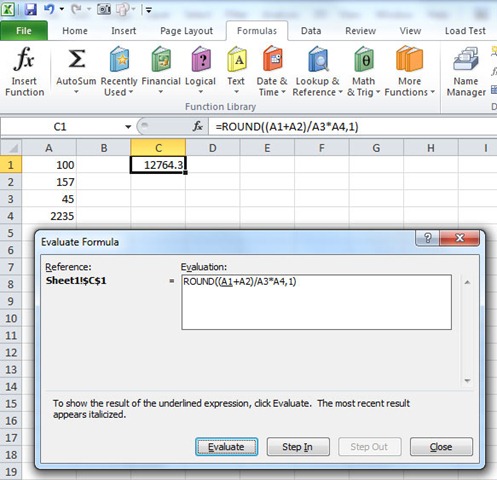Open Logical functions book icon
This screenshot has height=480, width=497.
tap(201, 59)
